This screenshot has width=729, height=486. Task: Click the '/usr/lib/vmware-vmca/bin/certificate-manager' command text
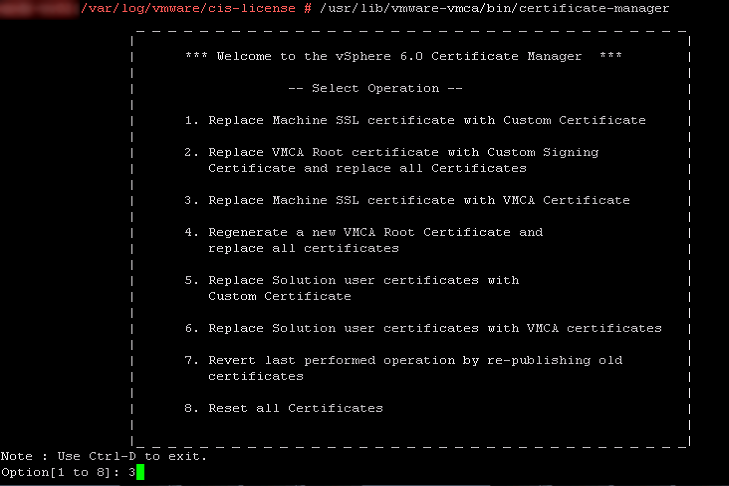494,8
